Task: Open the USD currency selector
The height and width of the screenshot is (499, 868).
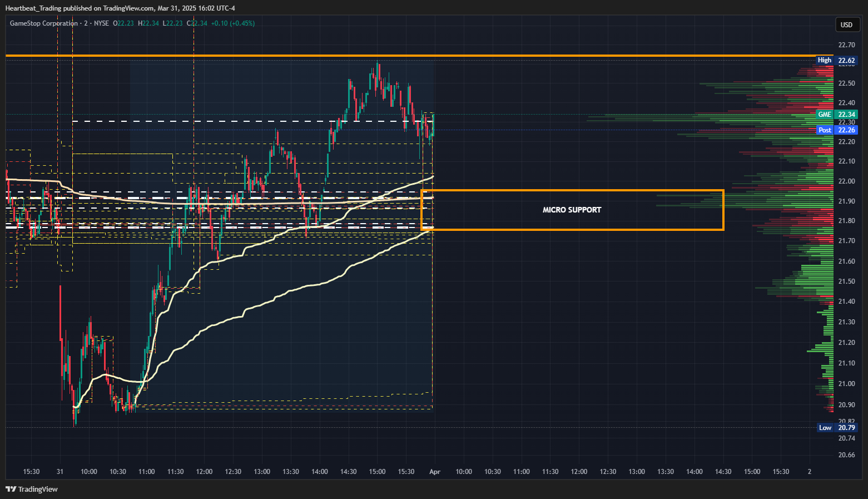Action: coord(846,24)
